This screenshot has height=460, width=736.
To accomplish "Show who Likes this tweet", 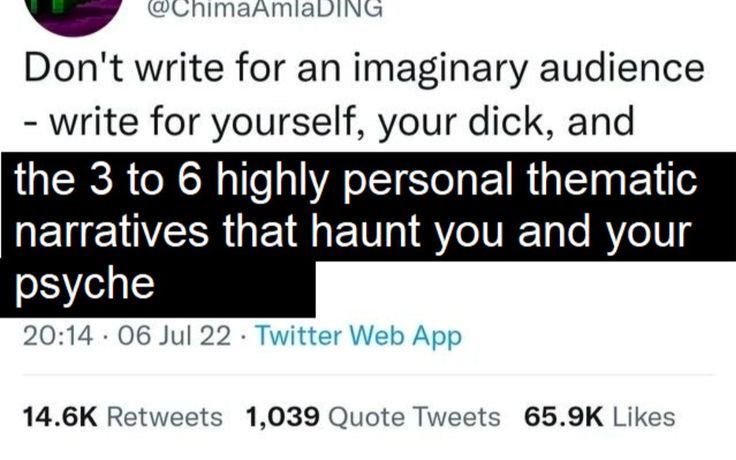I will click(x=644, y=417).
